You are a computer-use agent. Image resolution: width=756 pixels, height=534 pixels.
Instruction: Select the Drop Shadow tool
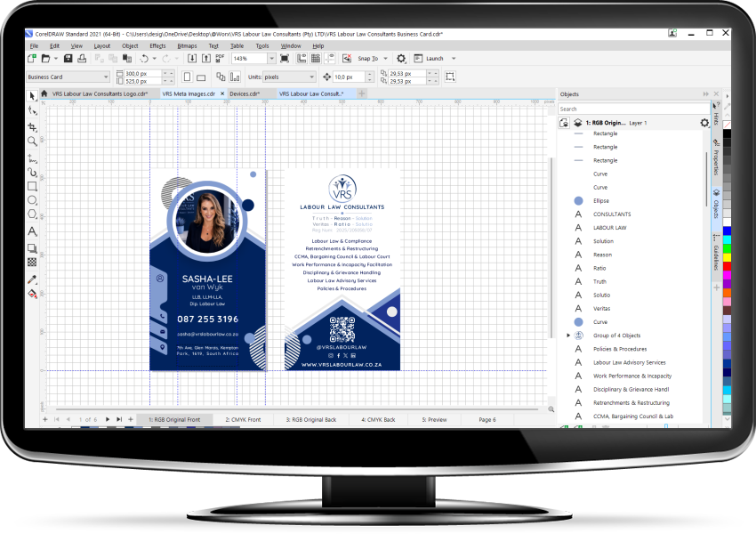click(x=32, y=248)
